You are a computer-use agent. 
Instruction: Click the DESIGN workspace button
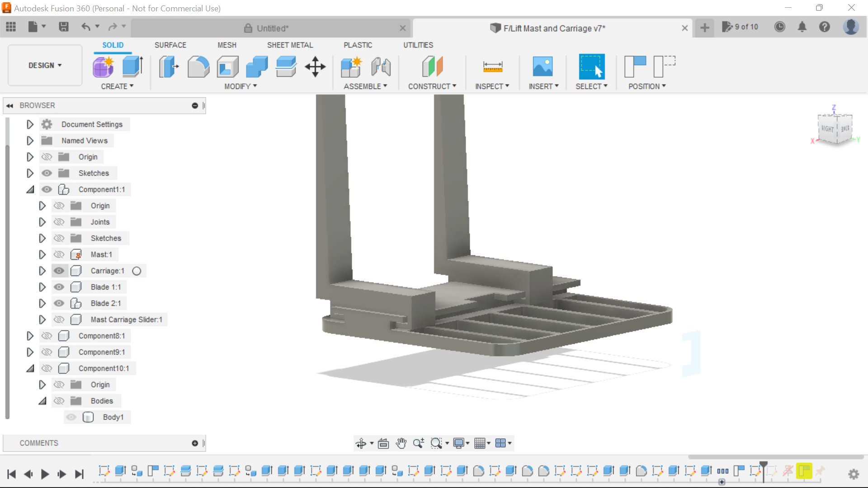click(44, 65)
